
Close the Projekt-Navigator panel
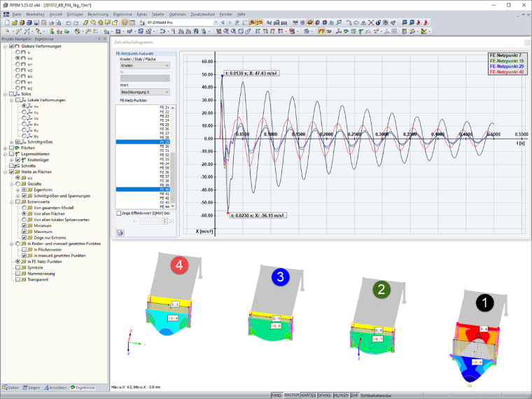pyautogui.click(x=104, y=39)
